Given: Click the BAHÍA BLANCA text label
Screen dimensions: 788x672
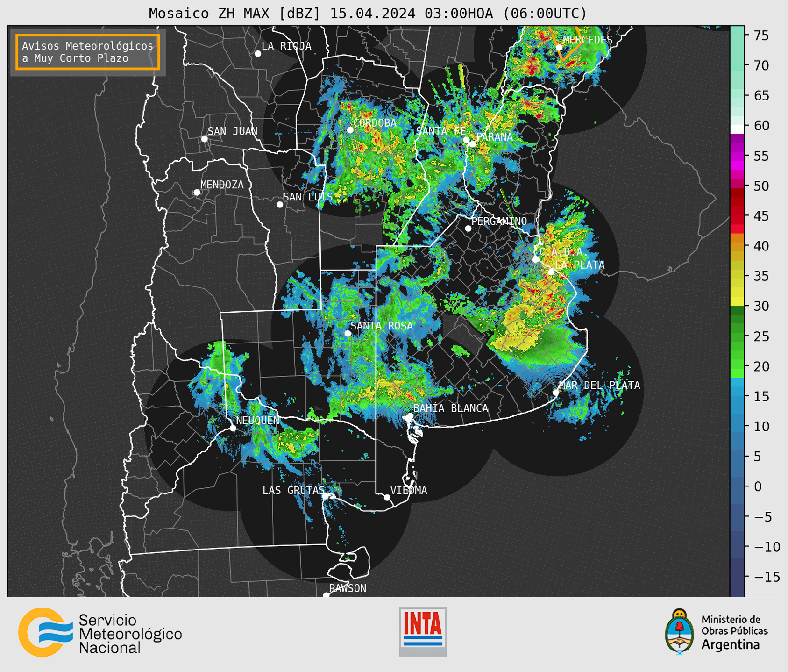Looking at the screenshot, I should coord(451,408).
